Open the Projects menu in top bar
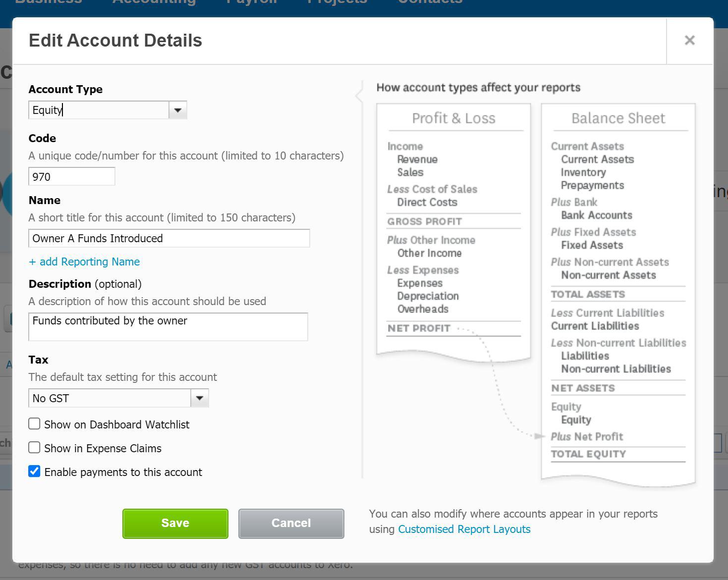 [337, 2]
